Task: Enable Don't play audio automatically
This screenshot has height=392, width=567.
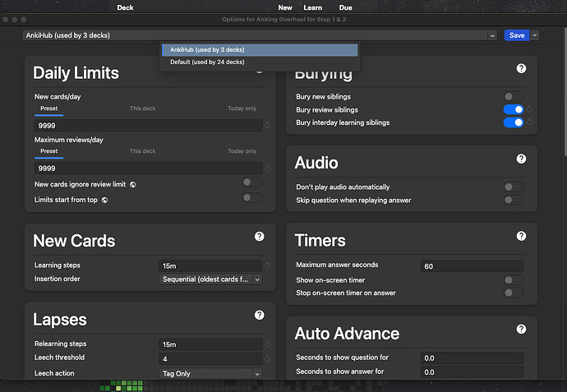Action: [514, 187]
